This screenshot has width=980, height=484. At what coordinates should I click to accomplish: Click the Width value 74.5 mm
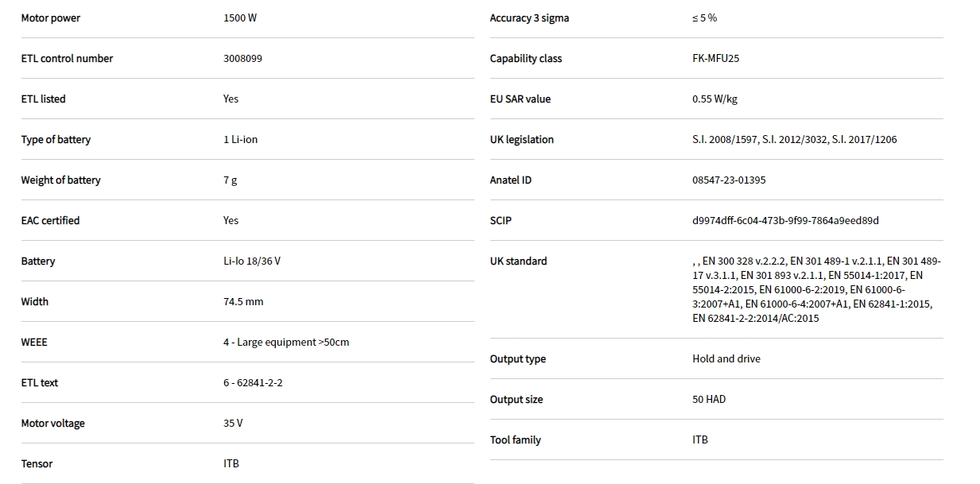point(243,302)
